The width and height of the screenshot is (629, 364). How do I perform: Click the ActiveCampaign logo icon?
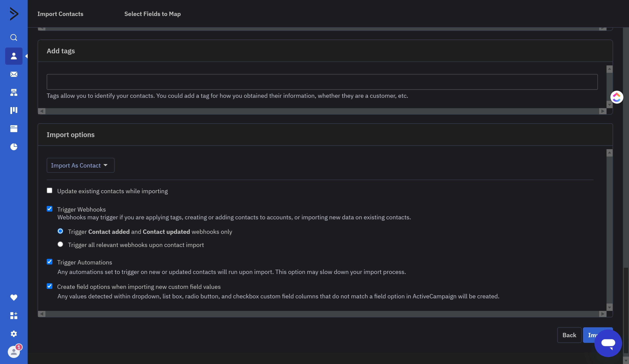tap(14, 14)
